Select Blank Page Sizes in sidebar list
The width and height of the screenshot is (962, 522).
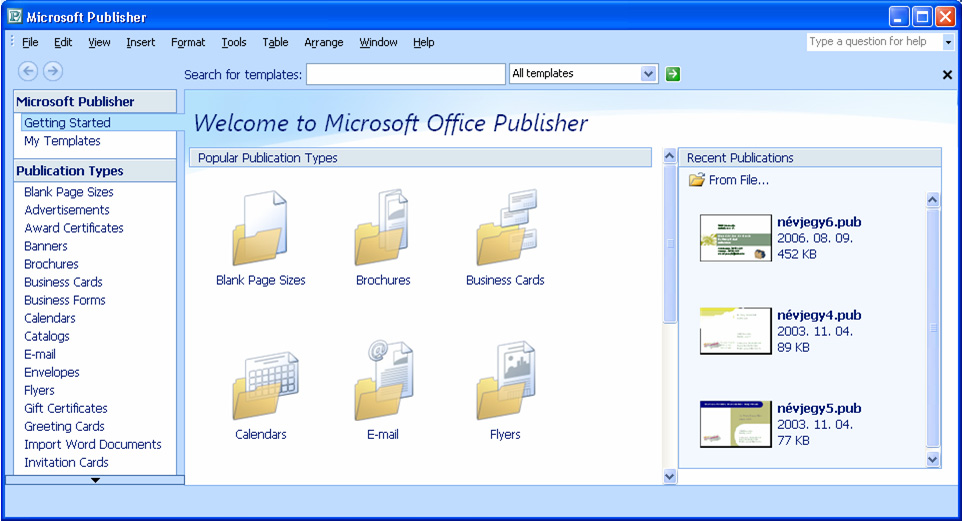click(69, 192)
